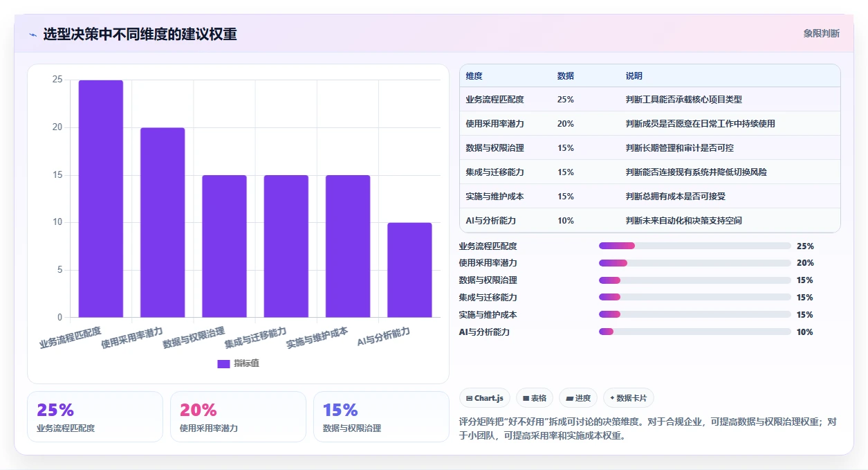This screenshot has height=470, width=868.
Task: Click the 10% value beside AI与分析能力 progress
Action: click(805, 332)
